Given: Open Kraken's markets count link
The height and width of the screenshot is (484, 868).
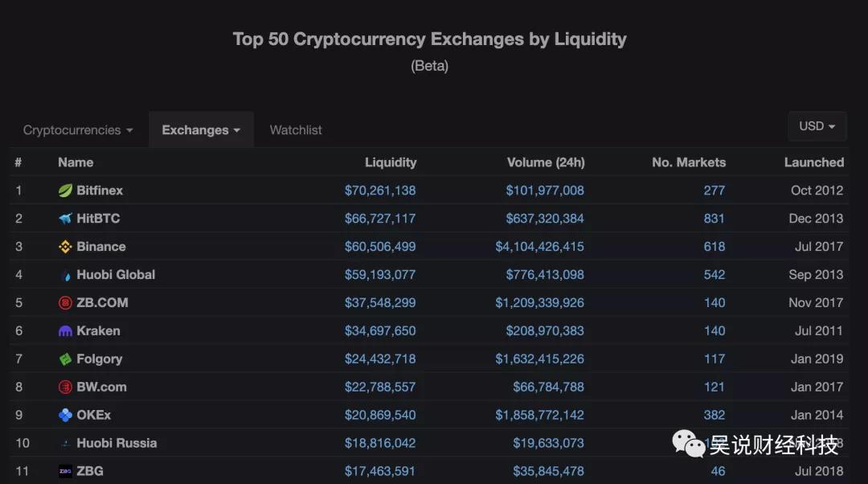Looking at the screenshot, I should coord(714,330).
